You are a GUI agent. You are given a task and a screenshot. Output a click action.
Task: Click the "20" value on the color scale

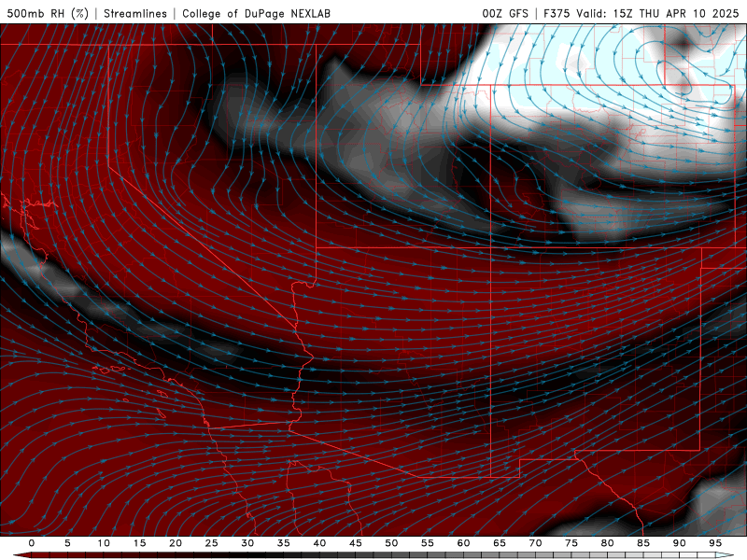176,543
